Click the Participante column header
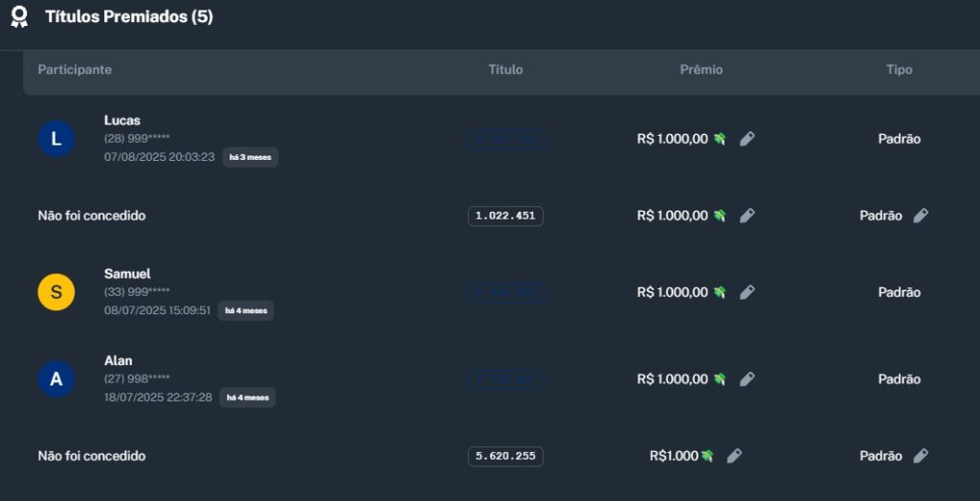Viewport: 980px width, 501px height. tap(75, 70)
